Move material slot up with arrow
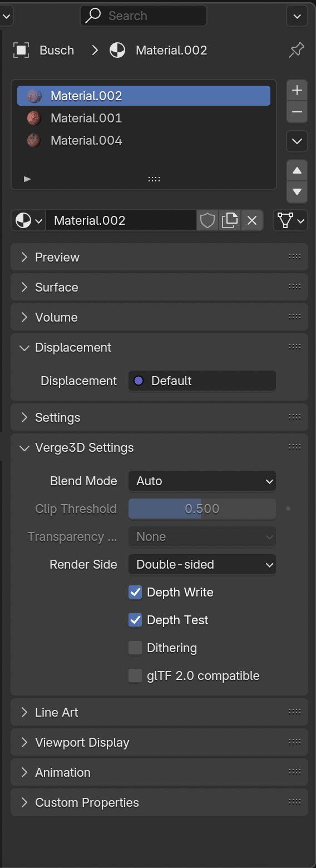This screenshot has height=868, width=316. pos(297,170)
